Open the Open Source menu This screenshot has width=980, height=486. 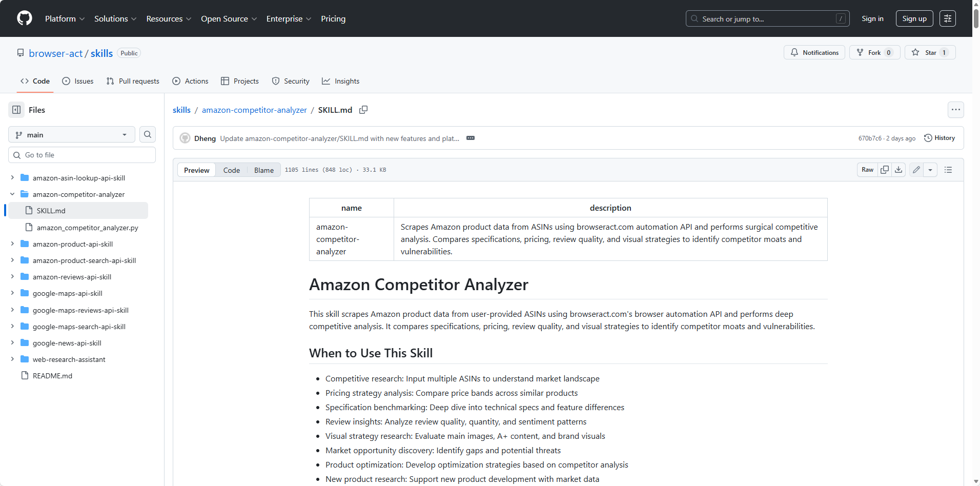pos(229,18)
